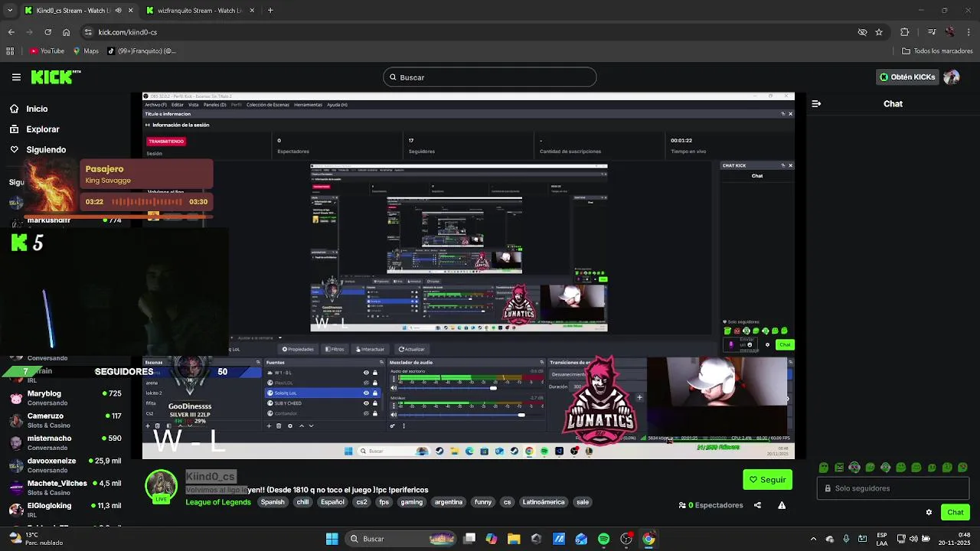Click the gaming stream tag
The width and height of the screenshot is (980, 551).
411,502
